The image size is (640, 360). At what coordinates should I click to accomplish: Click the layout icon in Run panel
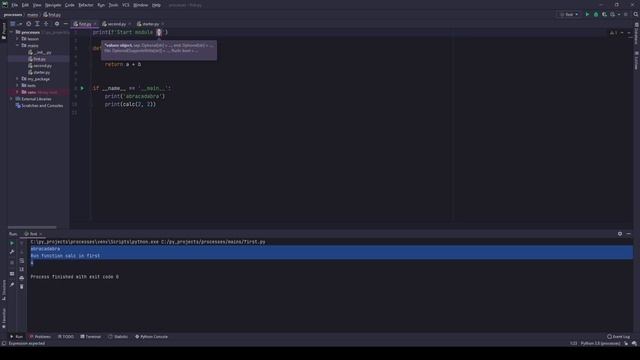[12, 273]
